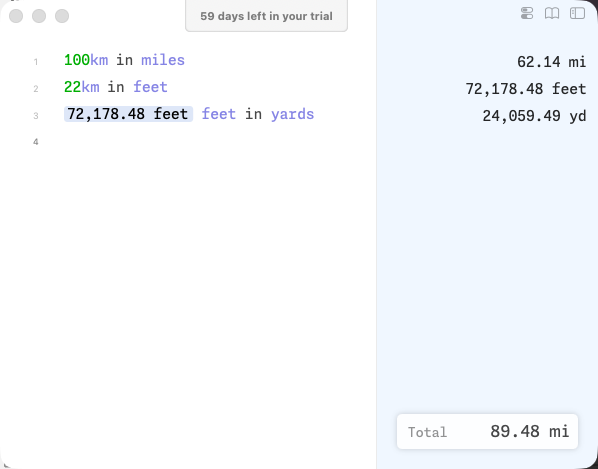Open the reference book icon
Viewport: 598px width, 469px height.
(x=552, y=13)
